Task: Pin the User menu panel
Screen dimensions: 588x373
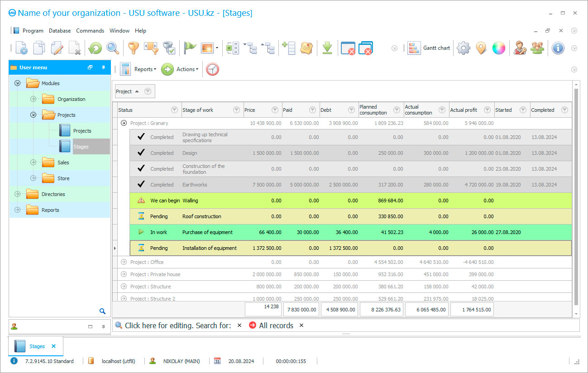Action: pos(103,67)
